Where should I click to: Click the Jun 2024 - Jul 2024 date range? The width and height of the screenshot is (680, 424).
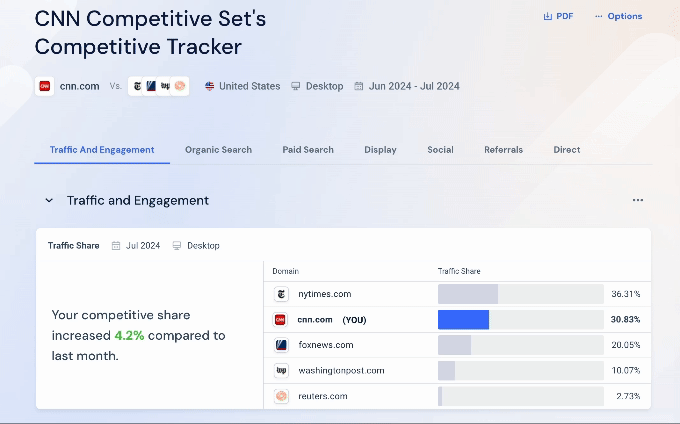[x=414, y=86]
